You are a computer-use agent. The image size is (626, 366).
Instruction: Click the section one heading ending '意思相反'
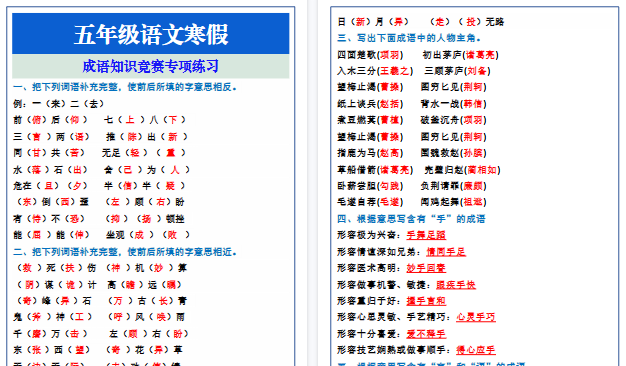125,87
